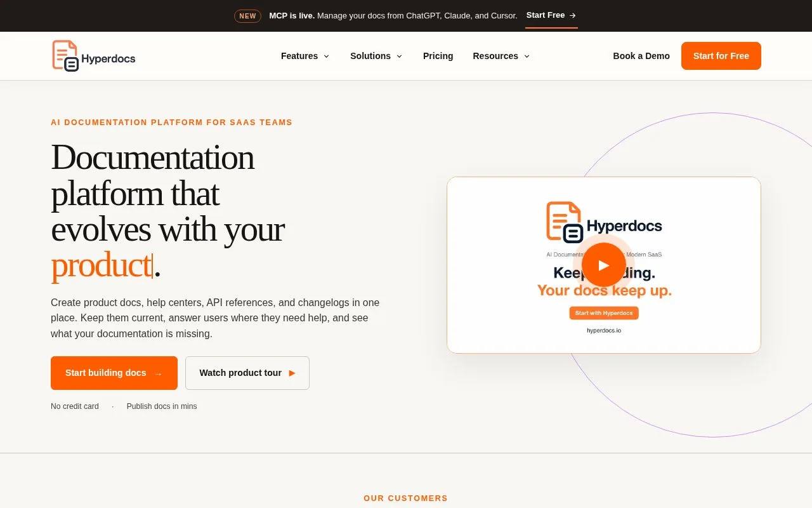Click the arrow icon beside Start Free
This screenshot has height=508, width=812.
573,15
